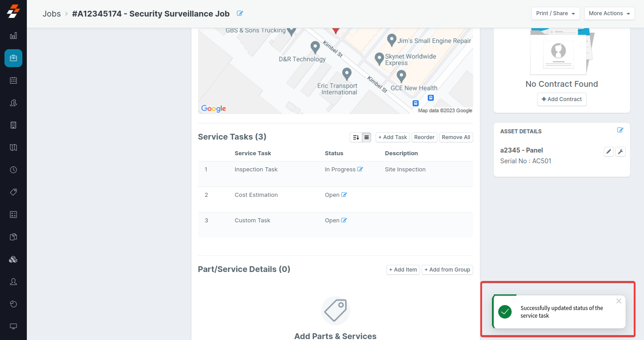Switch Service Tasks to compact list view
Viewport: 644px width, 340px height.
(366, 137)
